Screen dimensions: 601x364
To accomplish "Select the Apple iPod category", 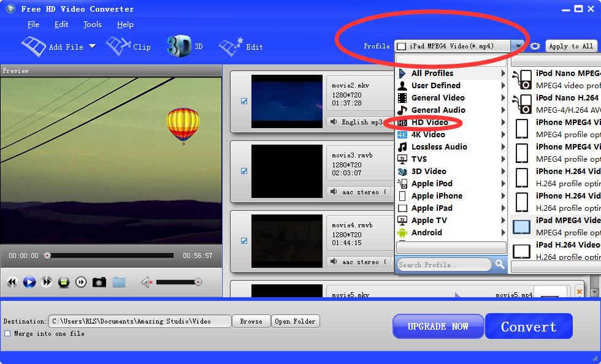I will click(451, 184).
